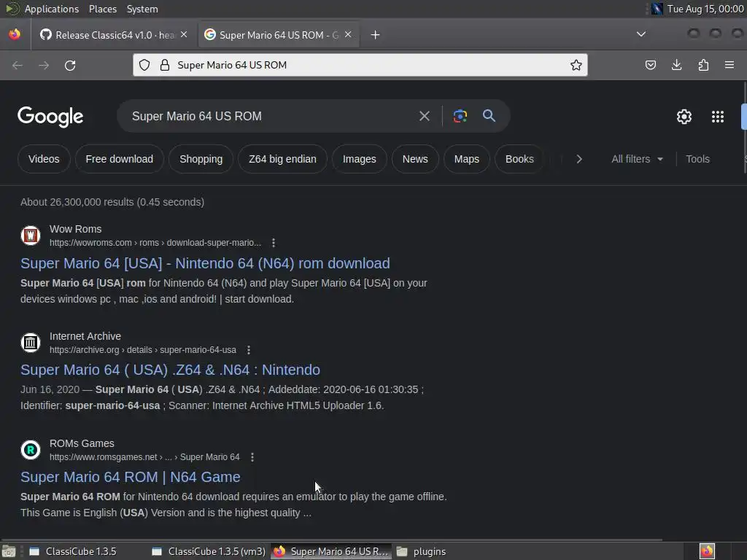This screenshot has height=560, width=747.
Task: Switch to Maps results
Action: 466,159
